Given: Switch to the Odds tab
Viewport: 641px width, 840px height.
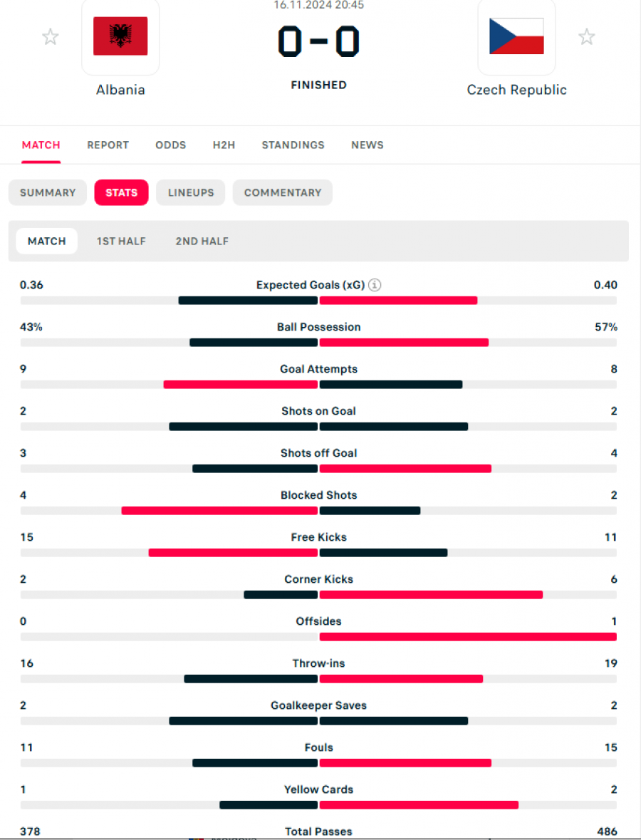Looking at the screenshot, I should (x=171, y=145).
